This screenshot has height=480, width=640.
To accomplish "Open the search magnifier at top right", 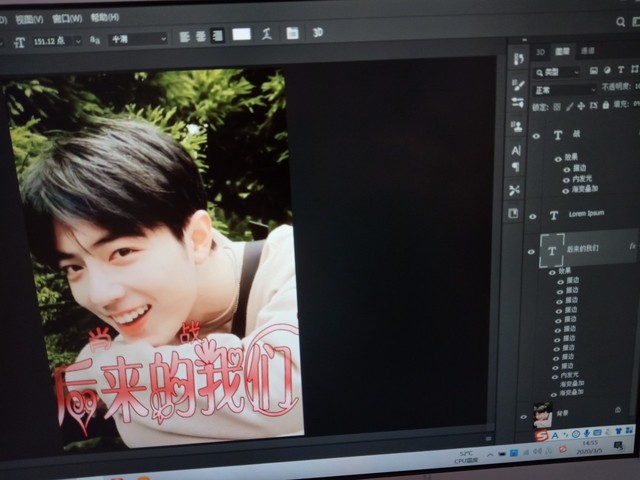I will (x=621, y=22).
